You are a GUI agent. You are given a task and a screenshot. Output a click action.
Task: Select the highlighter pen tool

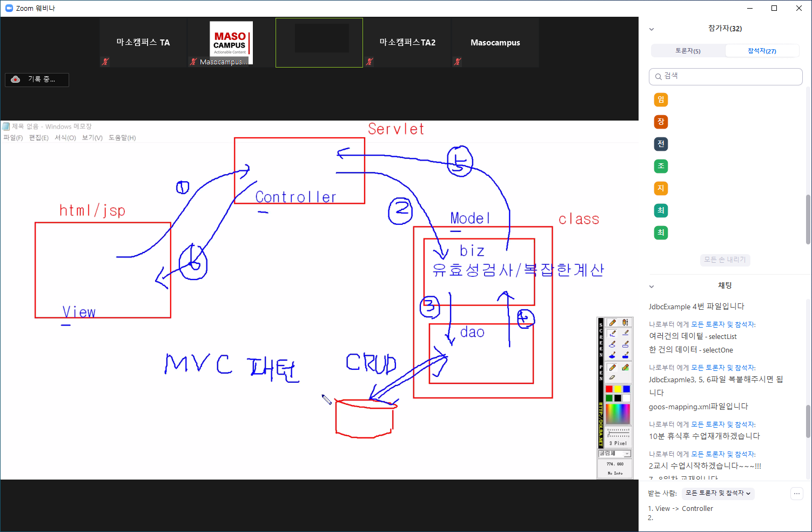626,368
